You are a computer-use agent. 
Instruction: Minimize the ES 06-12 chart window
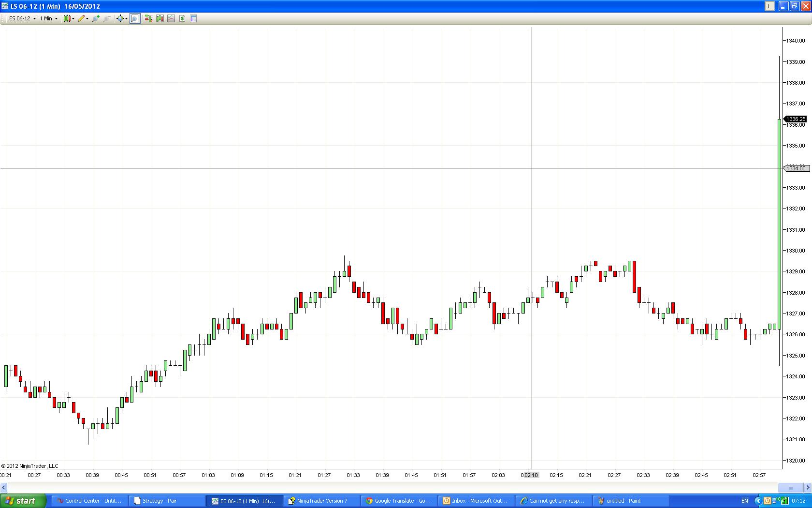pos(783,6)
